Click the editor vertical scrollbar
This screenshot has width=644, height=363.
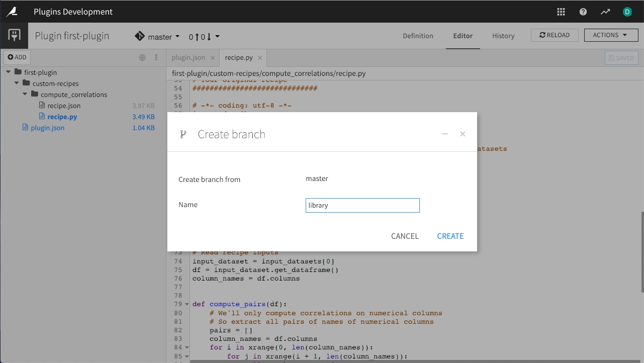[641, 251]
